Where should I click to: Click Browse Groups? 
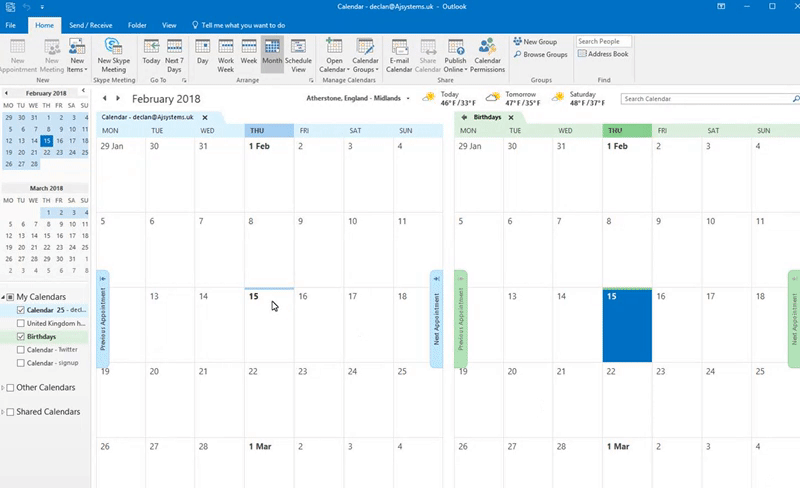point(540,54)
